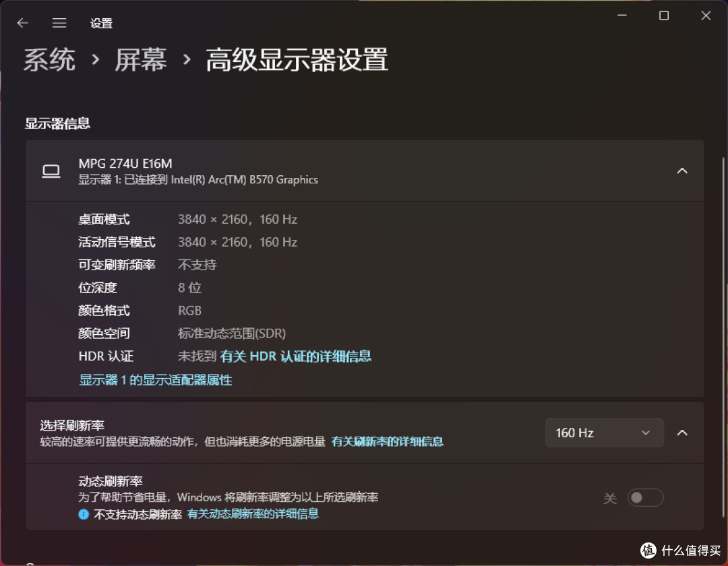Click the 高级显示器设置 page title
The width and height of the screenshot is (728, 566).
[297, 60]
